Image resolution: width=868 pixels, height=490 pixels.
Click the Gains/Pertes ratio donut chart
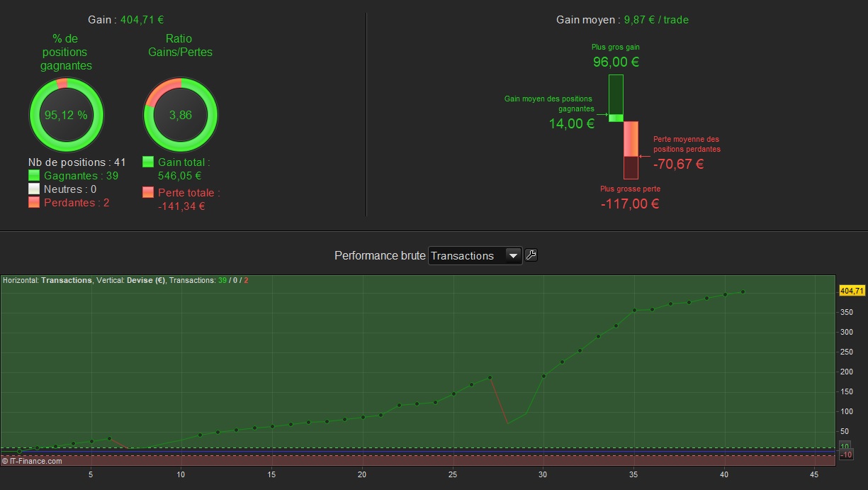181,115
